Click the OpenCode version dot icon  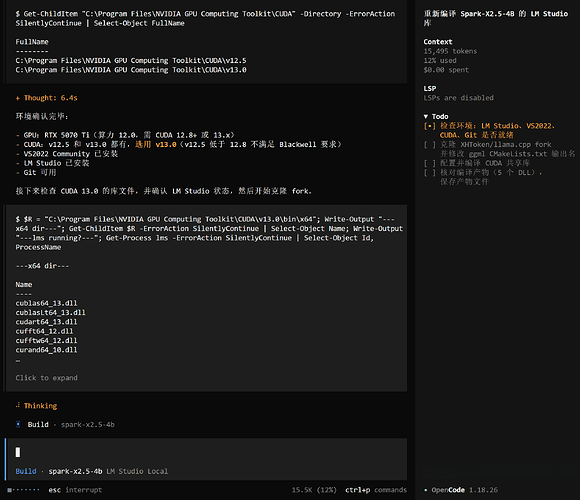(426, 490)
